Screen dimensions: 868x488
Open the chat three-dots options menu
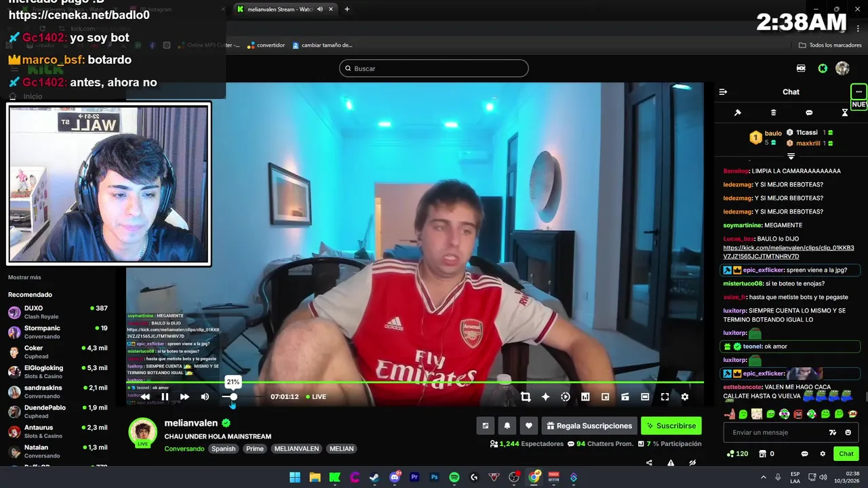click(x=859, y=91)
